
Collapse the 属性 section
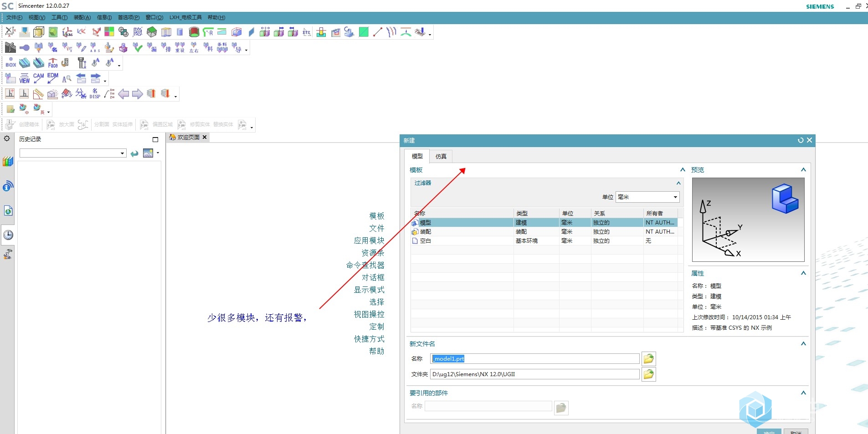pos(803,273)
